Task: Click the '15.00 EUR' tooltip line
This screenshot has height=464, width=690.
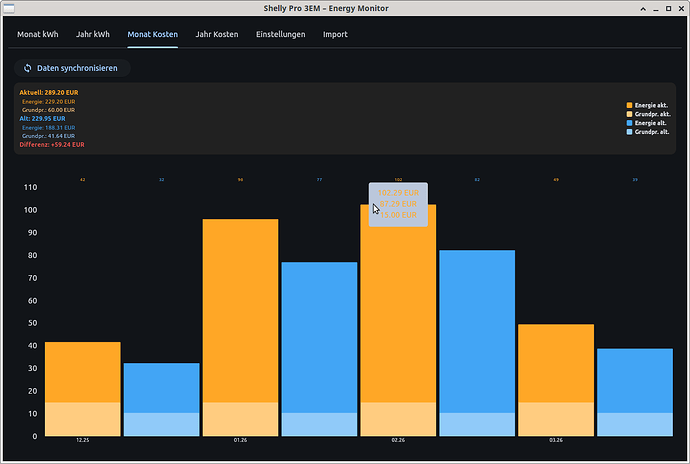Action: click(398, 215)
